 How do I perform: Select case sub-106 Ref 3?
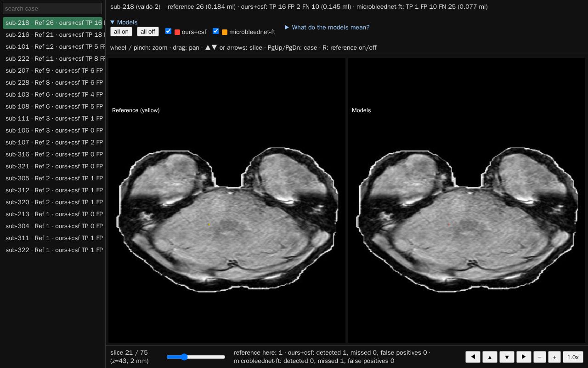(53, 130)
